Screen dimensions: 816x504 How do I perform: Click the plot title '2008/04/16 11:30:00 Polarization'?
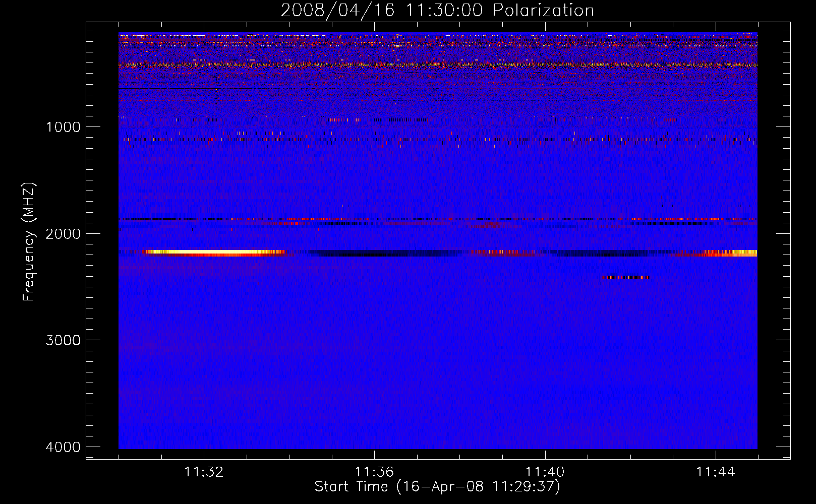coord(437,10)
